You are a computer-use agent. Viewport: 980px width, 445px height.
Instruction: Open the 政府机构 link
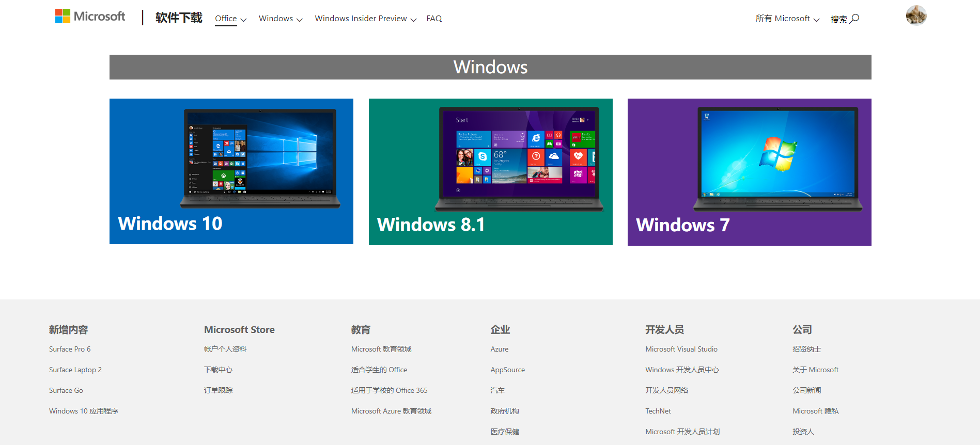pos(505,411)
